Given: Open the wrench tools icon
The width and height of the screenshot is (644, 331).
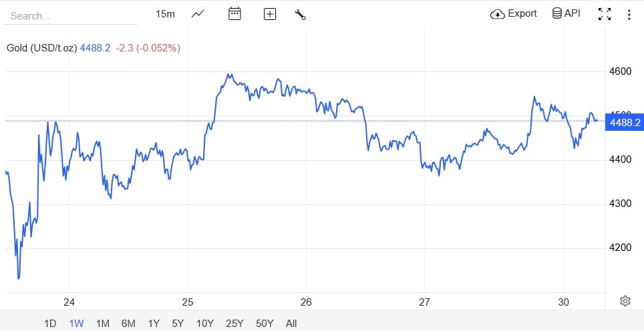Looking at the screenshot, I should pos(300,14).
